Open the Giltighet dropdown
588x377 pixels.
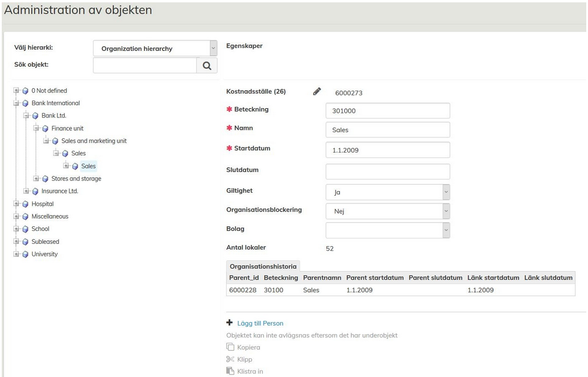[x=388, y=192]
